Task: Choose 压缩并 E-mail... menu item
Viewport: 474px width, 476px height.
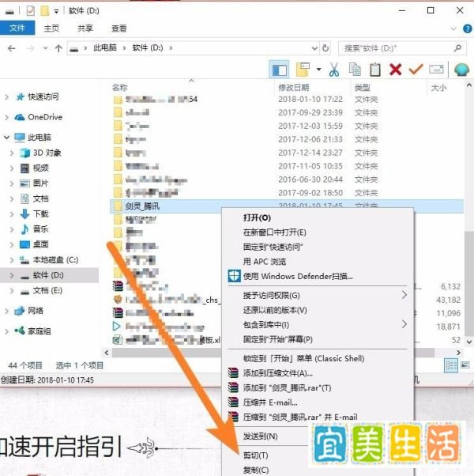Action: click(x=270, y=402)
